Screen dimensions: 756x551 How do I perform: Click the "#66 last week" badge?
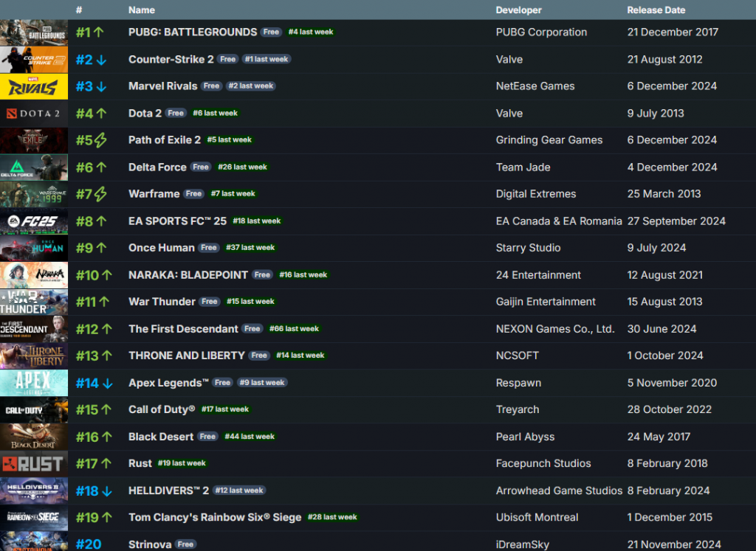click(x=294, y=329)
